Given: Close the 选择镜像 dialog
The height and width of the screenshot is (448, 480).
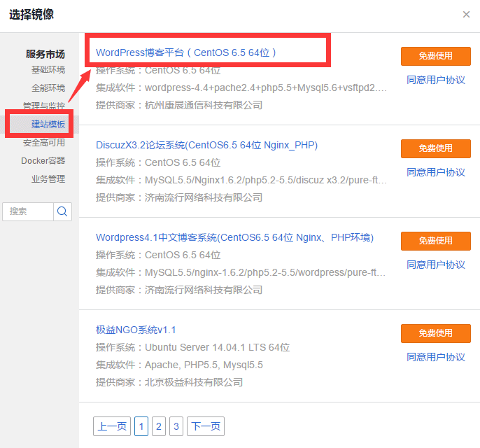Looking at the screenshot, I should pyautogui.click(x=466, y=15).
